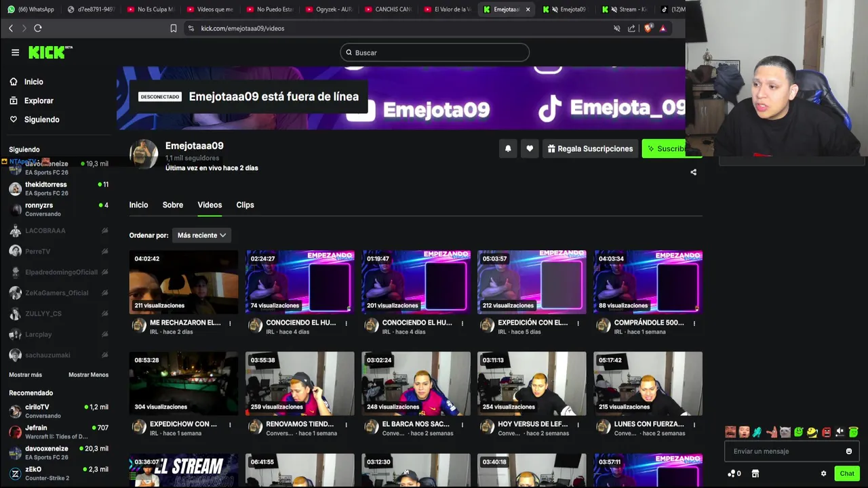
Task: Open the 04:02:42 video thumbnail
Action: (184, 282)
